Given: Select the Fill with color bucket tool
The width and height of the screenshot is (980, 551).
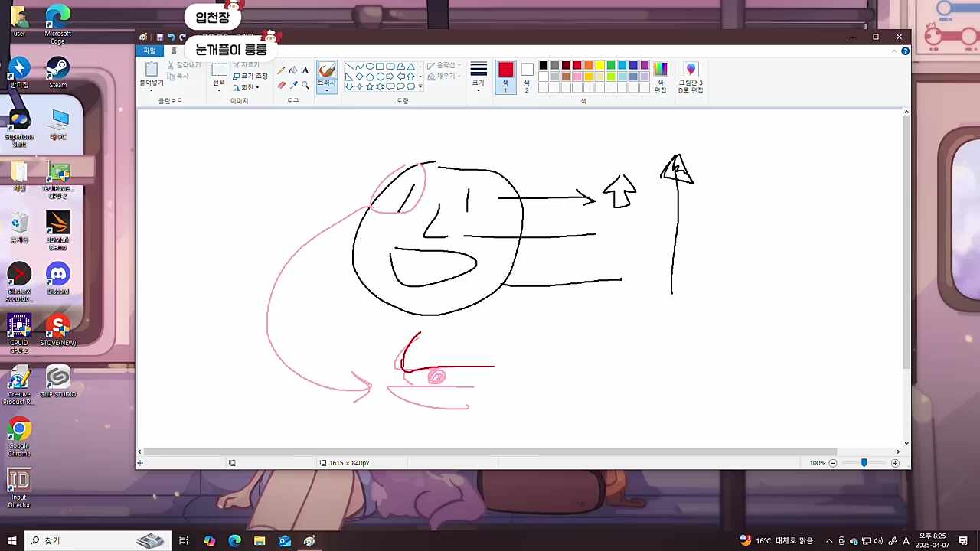Looking at the screenshot, I should pos(293,70).
